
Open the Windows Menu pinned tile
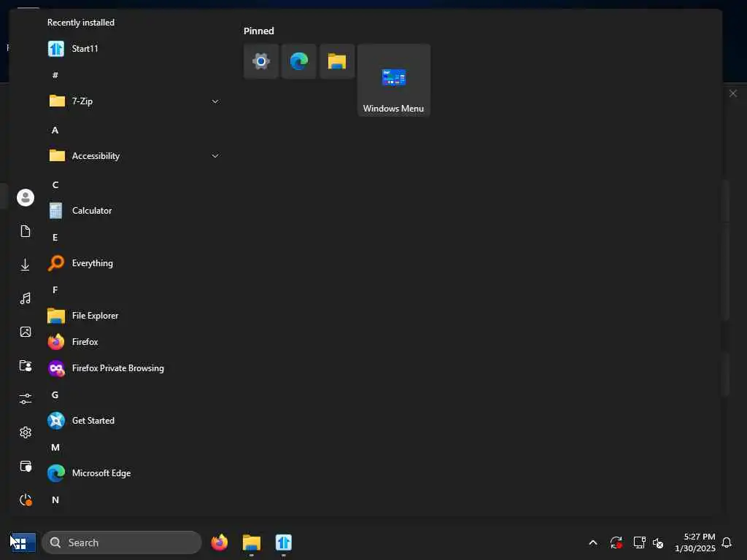[x=394, y=80]
